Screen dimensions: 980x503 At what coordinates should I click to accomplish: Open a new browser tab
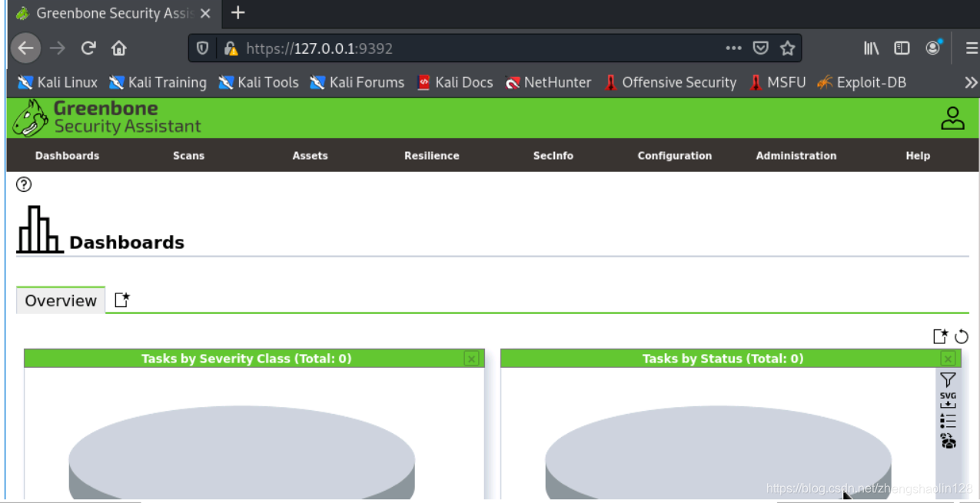[x=238, y=13]
